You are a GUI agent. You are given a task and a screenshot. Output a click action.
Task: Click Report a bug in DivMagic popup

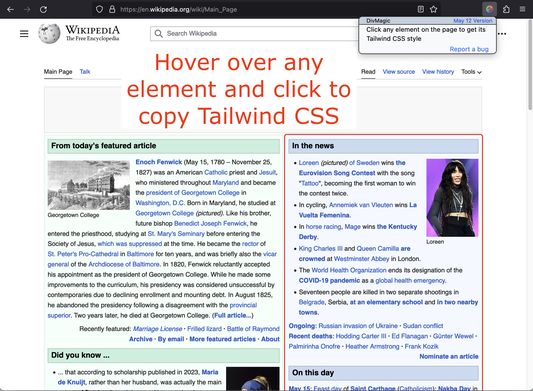(469, 49)
